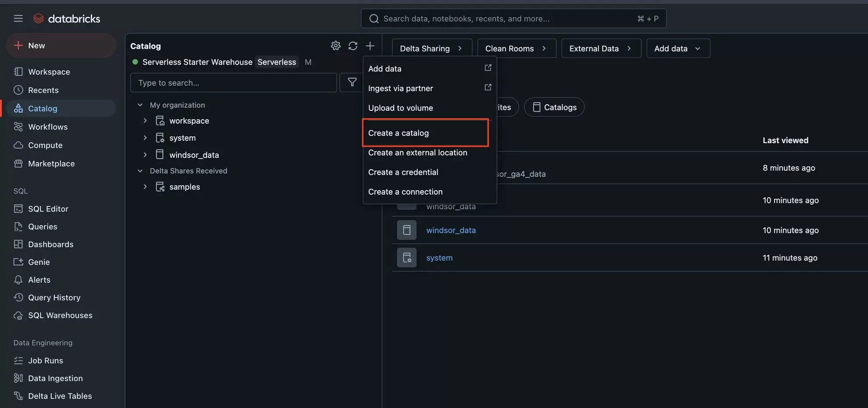Click windsor_data catalog icon in recents table
The image size is (868, 408).
(x=407, y=230)
